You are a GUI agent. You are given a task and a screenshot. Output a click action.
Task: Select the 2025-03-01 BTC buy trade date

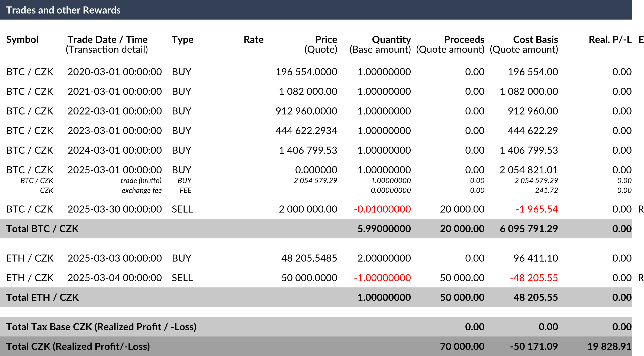[115, 170]
